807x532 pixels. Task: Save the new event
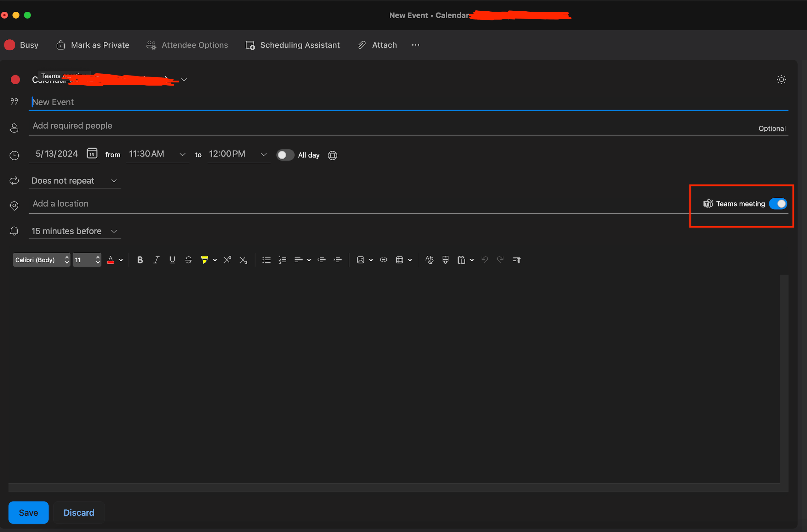coord(28,513)
